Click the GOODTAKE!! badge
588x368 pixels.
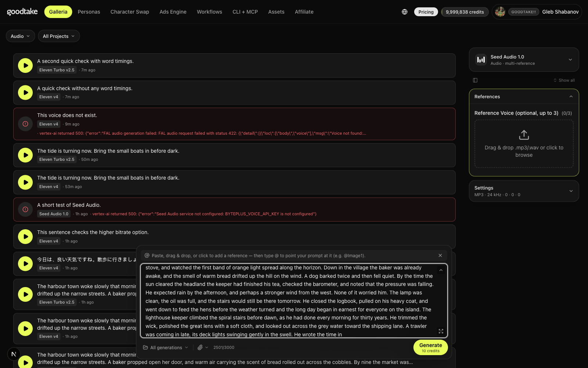click(x=524, y=12)
